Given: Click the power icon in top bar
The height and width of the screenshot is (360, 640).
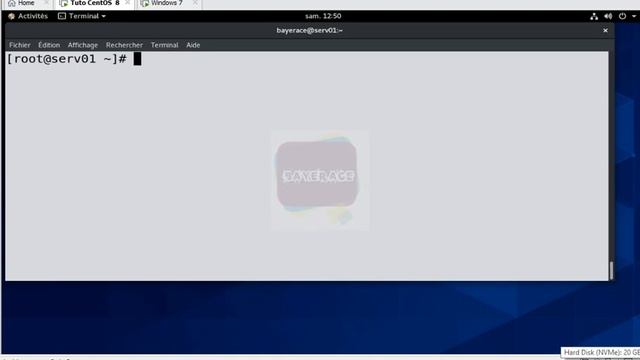Looking at the screenshot, I should coord(622,16).
